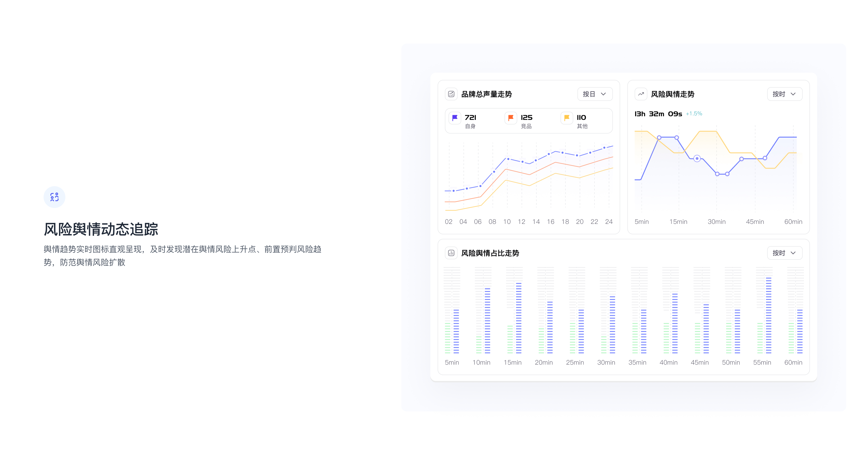Click the tall purple bar at 55min

(x=769, y=315)
